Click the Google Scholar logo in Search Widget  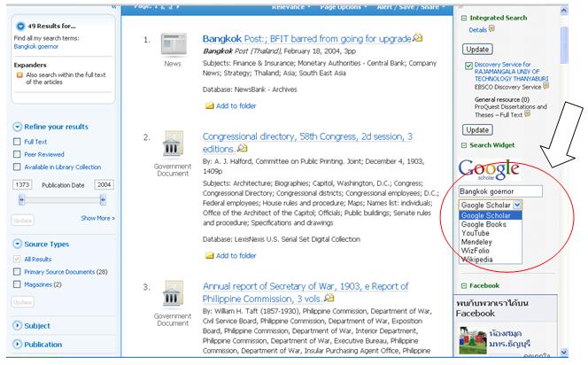(x=487, y=169)
